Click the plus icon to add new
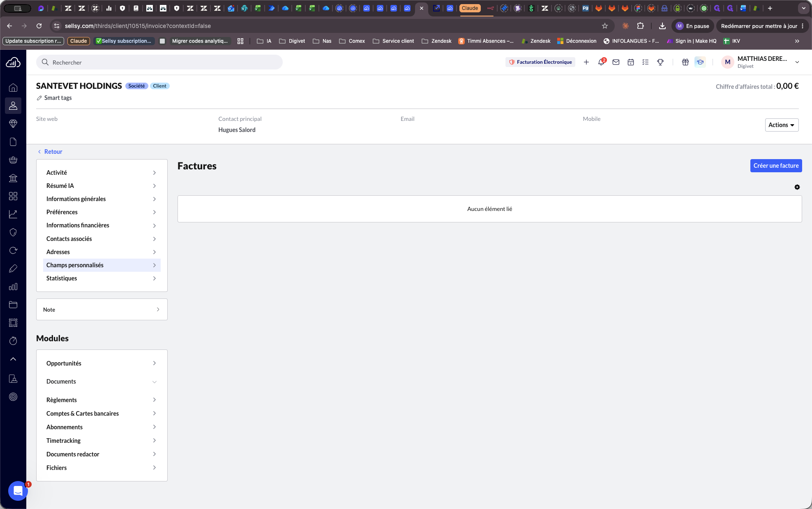 [x=586, y=62]
